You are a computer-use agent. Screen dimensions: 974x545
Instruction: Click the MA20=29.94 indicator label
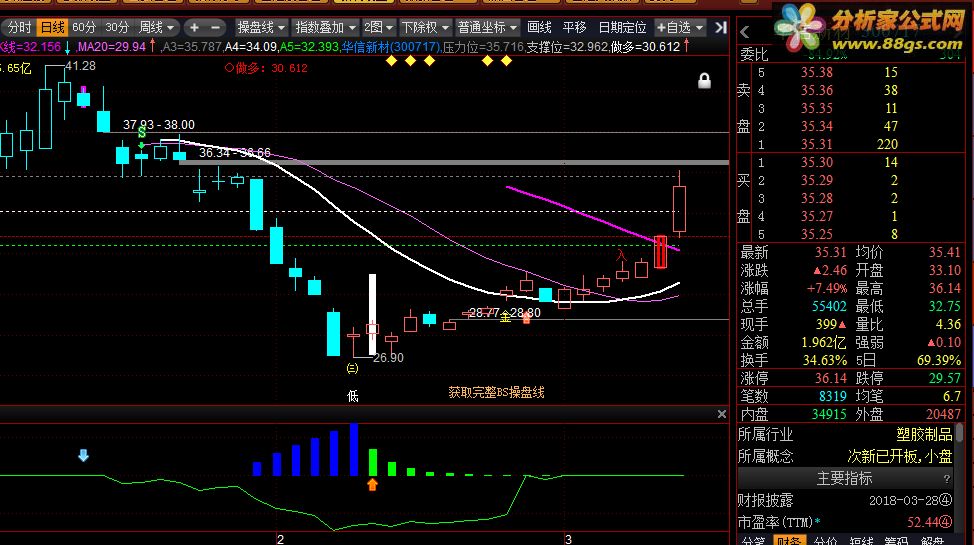pyautogui.click(x=111, y=47)
